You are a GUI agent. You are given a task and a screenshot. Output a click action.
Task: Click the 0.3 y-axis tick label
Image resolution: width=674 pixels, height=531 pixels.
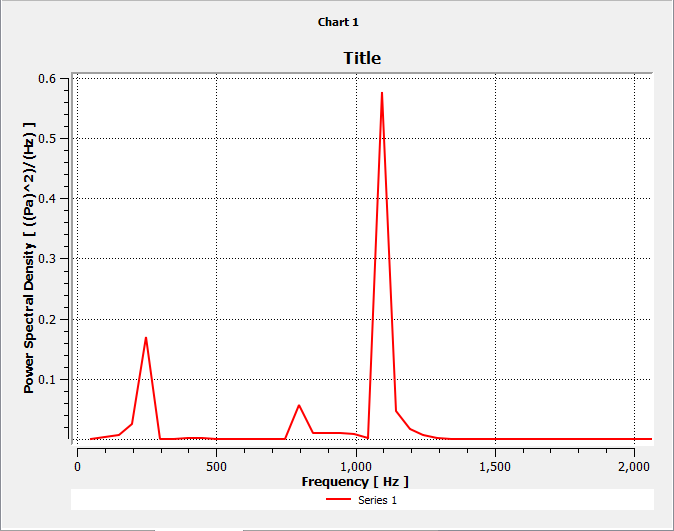coord(47,258)
